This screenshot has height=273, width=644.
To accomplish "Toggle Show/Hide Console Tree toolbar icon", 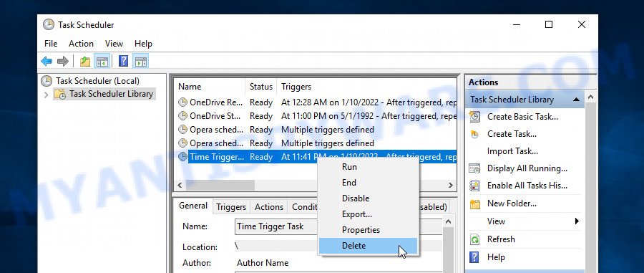I will 102,62.
